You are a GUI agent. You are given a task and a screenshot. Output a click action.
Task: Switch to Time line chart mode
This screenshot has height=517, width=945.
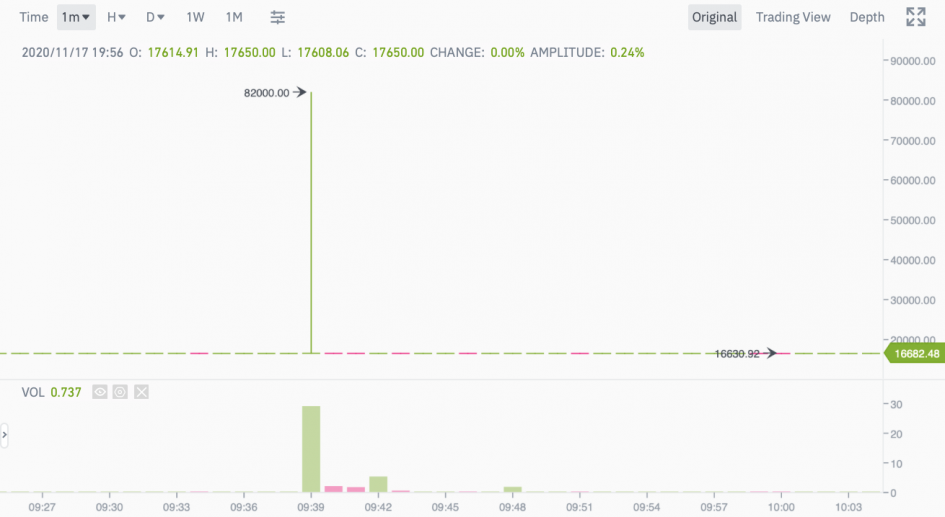pyautogui.click(x=34, y=17)
